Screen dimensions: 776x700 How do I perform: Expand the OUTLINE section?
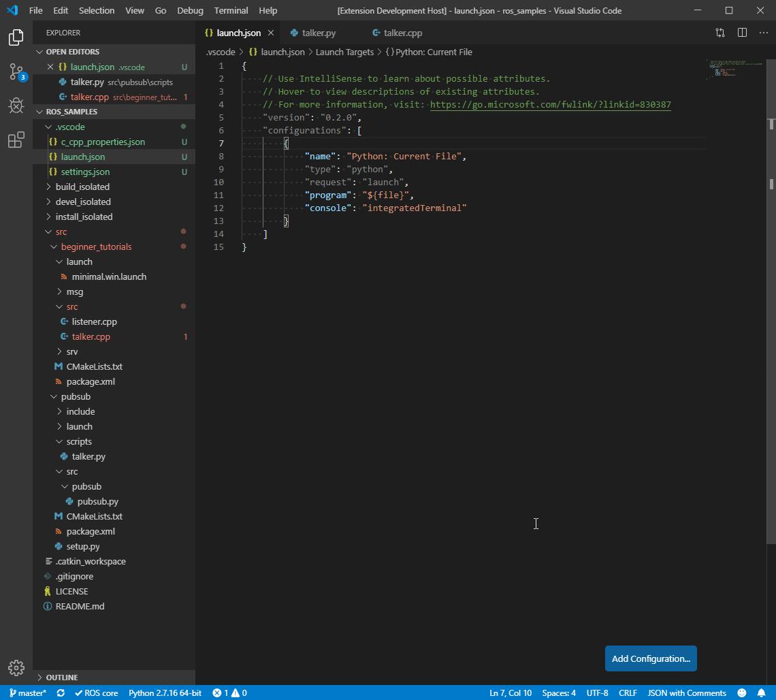coord(62,678)
